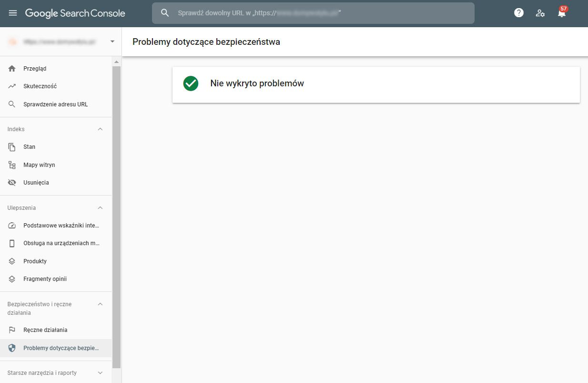
Task: Click the home icon next to Przegląd
Action: pos(12,69)
